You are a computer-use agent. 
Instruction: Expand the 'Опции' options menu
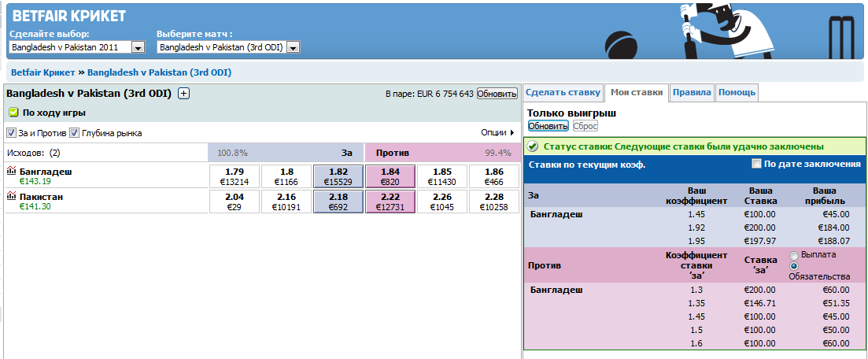(498, 133)
